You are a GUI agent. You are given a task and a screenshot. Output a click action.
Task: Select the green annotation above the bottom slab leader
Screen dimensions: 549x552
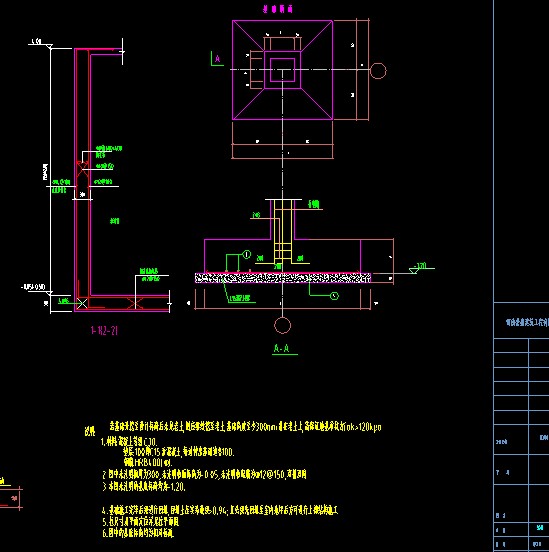(149, 275)
